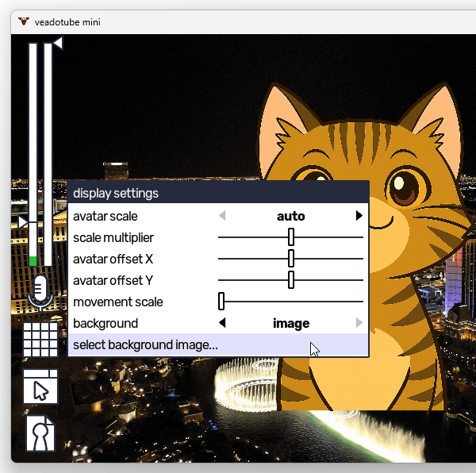Click the microphone input level meter bar
This screenshot has height=473, width=476.
(x=33, y=155)
